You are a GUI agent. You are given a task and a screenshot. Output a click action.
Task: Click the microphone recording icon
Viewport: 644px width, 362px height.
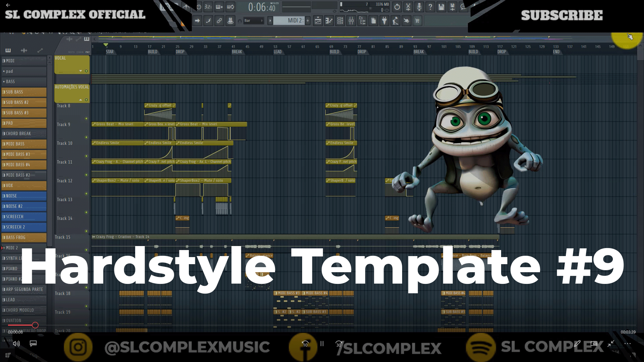pos(419,7)
